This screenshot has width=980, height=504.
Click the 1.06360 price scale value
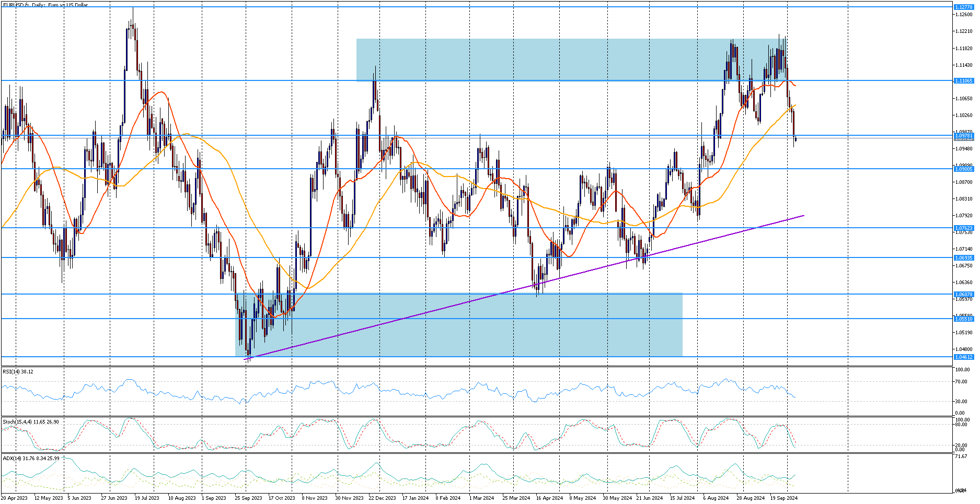tap(964, 282)
